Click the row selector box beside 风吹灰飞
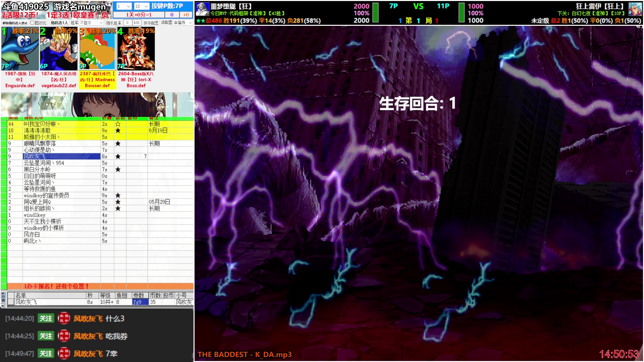This screenshot has width=644, height=362. pyautogui.click(x=11, y=302)
